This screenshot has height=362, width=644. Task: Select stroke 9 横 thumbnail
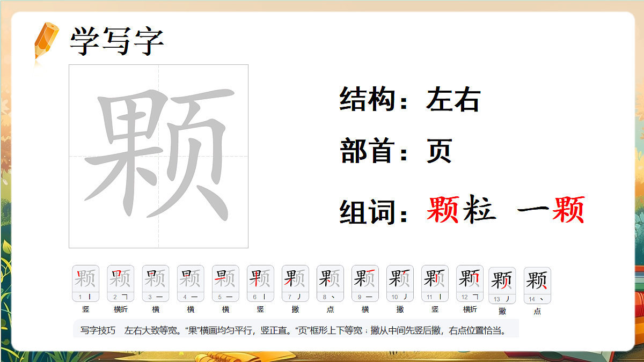tap(365, 284)
